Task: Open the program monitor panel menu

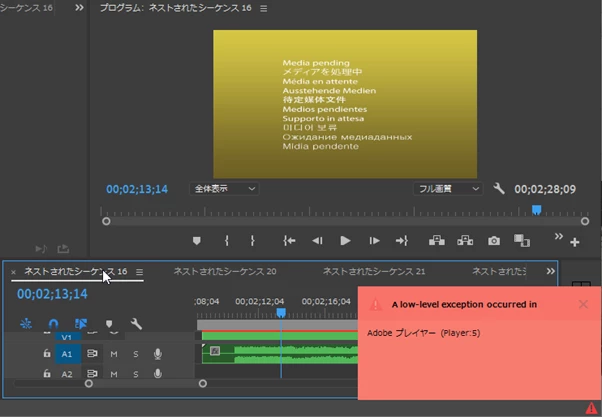Action: (263, 8)
